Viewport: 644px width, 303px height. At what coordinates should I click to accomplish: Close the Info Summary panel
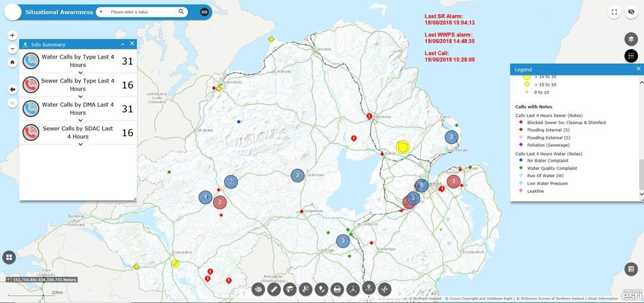click(132, 44)
